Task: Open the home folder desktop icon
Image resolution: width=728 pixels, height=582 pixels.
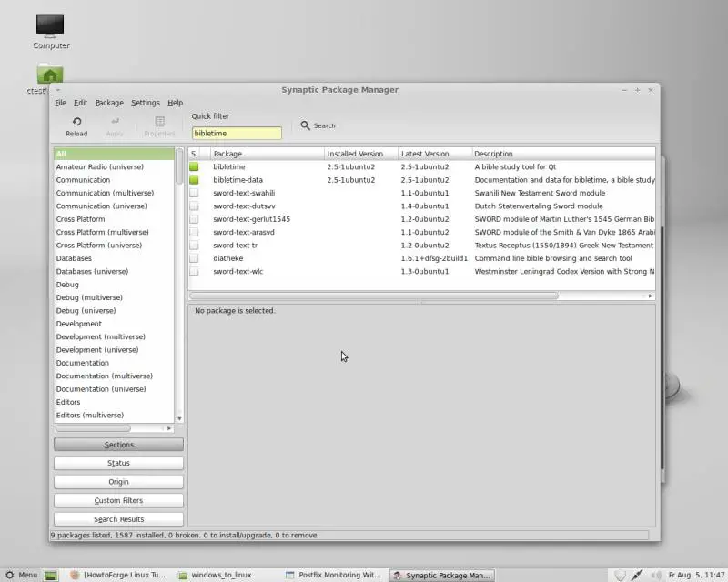Action: point(50,74)
